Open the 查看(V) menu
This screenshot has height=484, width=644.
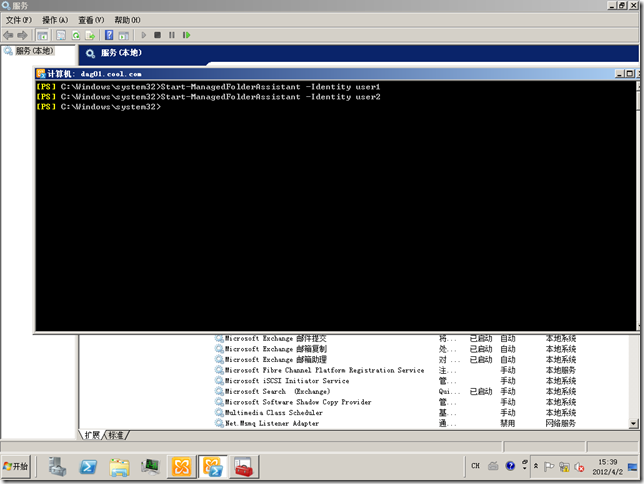pos(91,20)
